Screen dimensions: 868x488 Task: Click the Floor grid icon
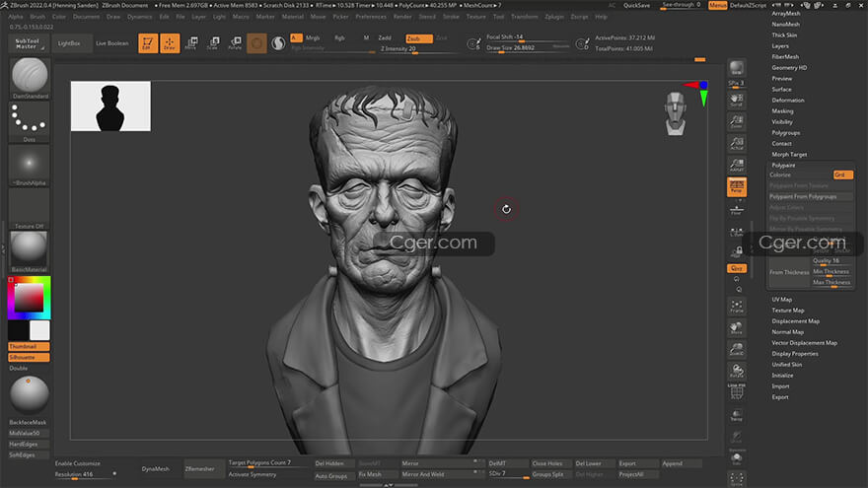click(736, 210)
